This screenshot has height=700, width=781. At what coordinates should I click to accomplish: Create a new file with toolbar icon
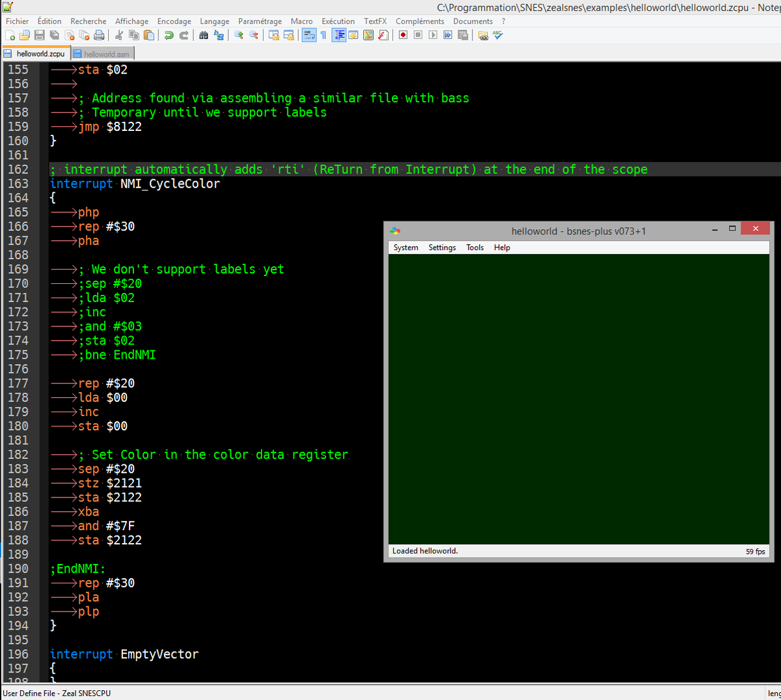(10, 35)
